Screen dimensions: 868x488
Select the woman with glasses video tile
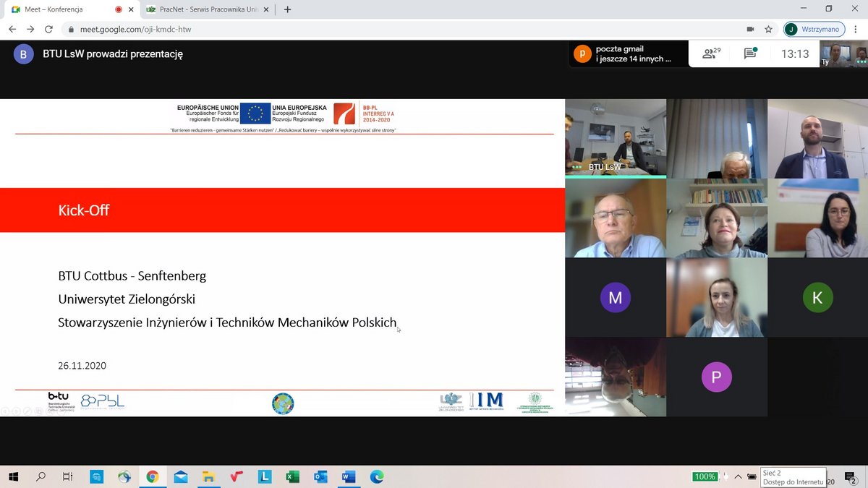pyautogui.click(x=818, y=218)
